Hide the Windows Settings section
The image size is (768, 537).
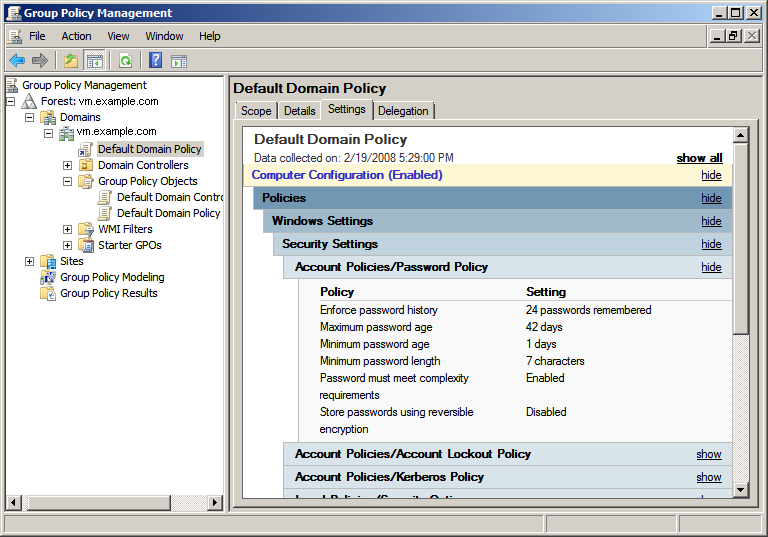pyautogui.click(x=711, y=221)
